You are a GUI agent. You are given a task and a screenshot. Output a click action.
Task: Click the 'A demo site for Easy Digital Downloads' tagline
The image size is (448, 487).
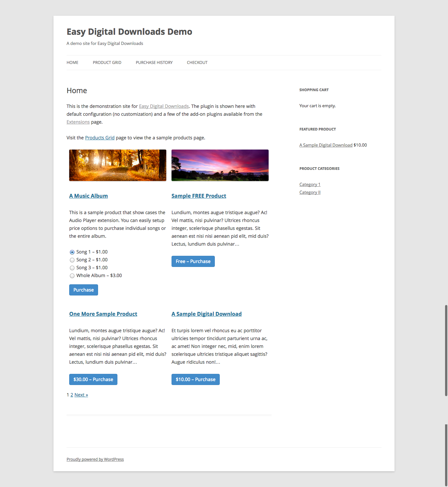(x=105, y=43)
